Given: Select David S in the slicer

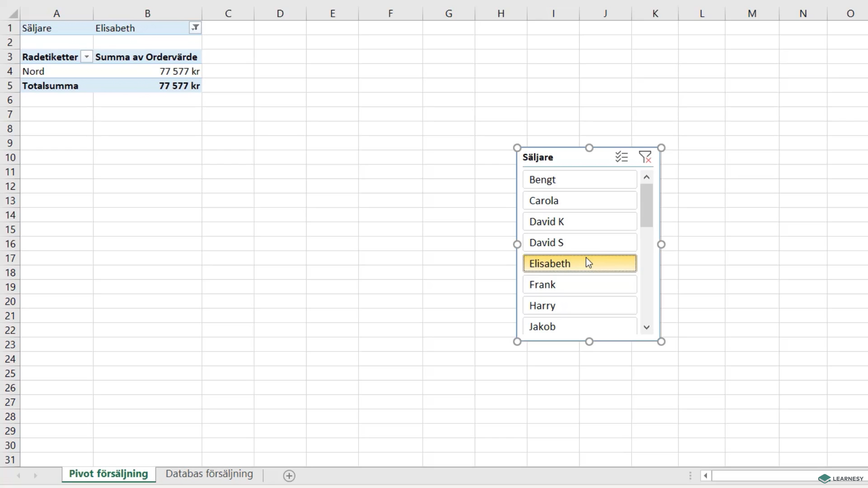Looking at the screenshot, I should pyautogui.click(x=580, y=243).
